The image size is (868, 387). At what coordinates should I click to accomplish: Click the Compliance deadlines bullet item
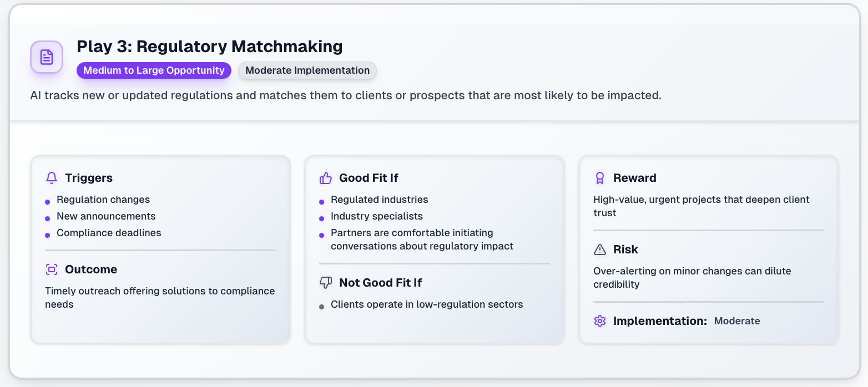click(x=109, y=233)
